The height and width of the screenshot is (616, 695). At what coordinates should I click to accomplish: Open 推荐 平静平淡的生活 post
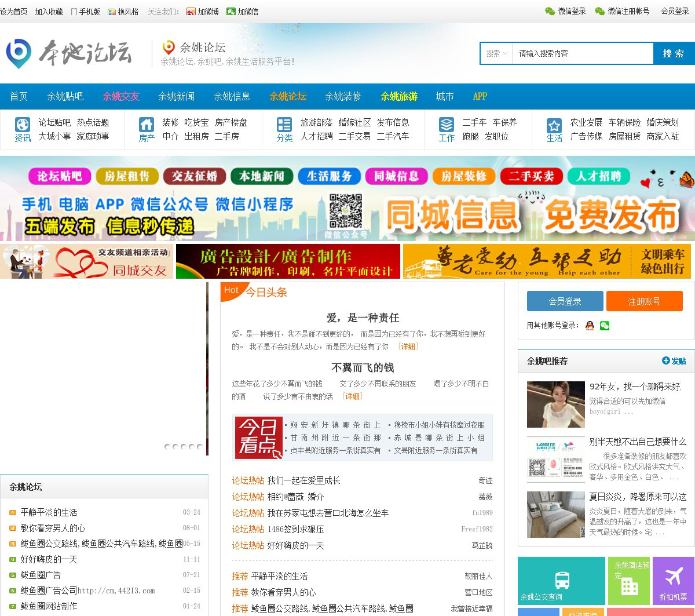pyautogui.click(x=279, y=576)
